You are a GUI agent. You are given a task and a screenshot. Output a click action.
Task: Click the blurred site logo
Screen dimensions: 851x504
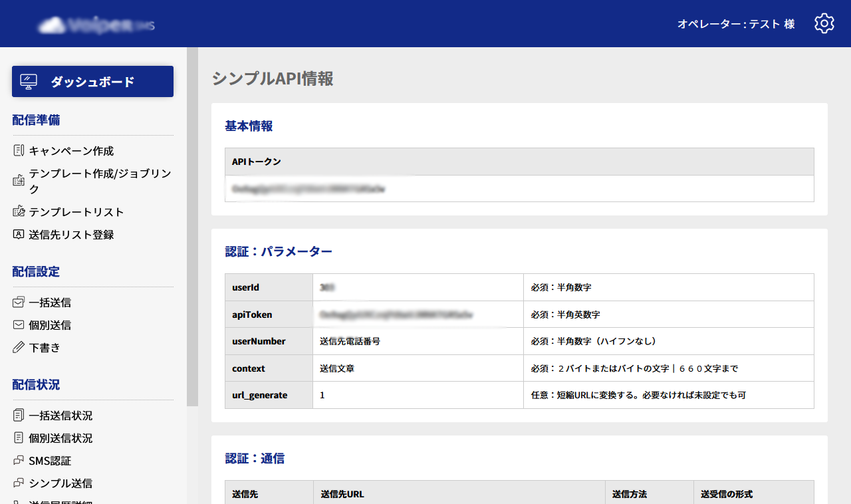(x=96, y=25)
